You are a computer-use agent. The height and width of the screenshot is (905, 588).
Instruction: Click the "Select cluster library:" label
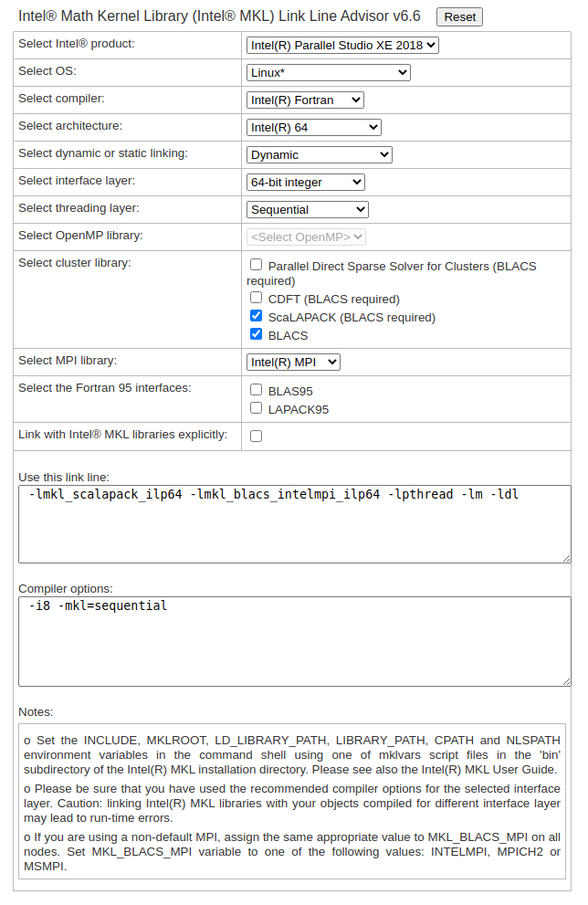pos(75,263)
